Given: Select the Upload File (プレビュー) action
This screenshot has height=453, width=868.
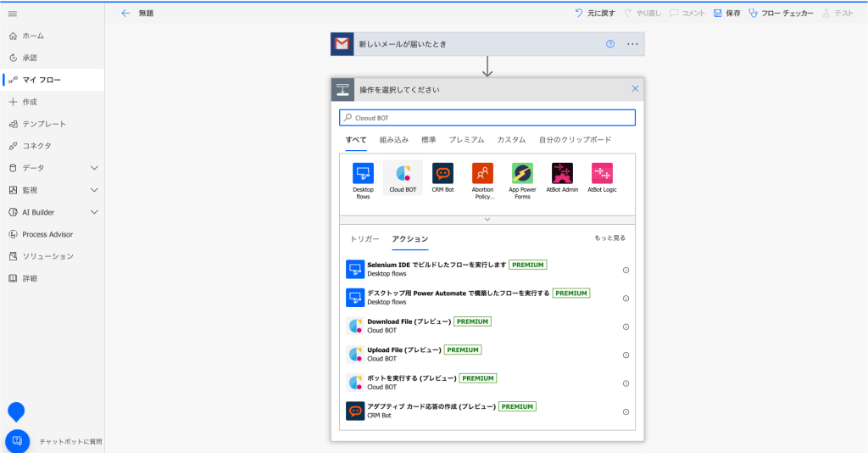Looking at the screenshot, I should pos(487,355).
